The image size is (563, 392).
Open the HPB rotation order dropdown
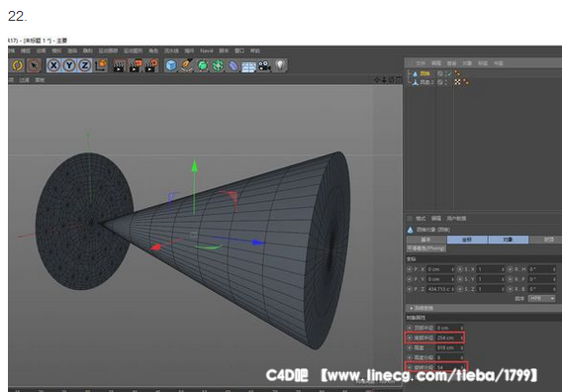click(541, 298)
